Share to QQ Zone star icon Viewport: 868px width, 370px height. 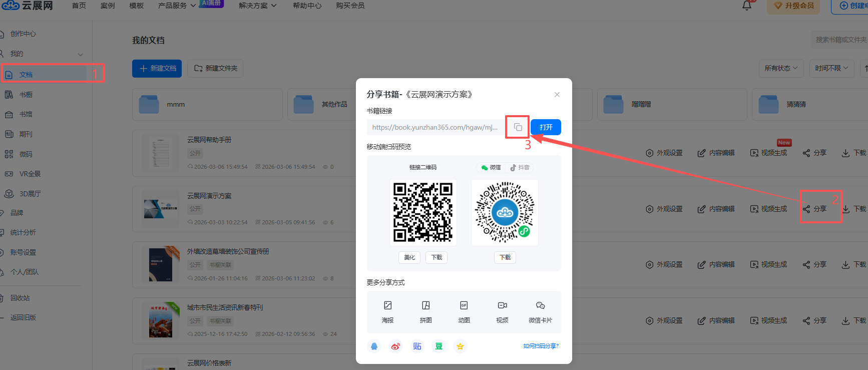point(460,346)
